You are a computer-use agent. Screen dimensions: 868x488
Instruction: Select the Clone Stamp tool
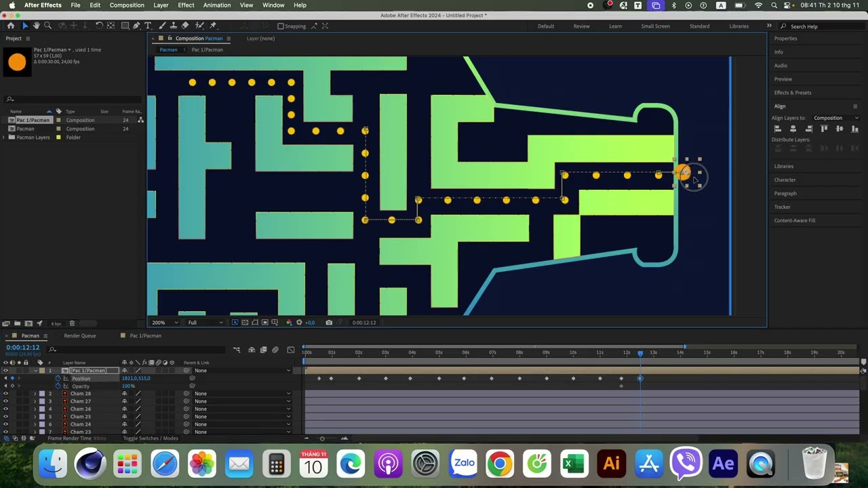174,26
